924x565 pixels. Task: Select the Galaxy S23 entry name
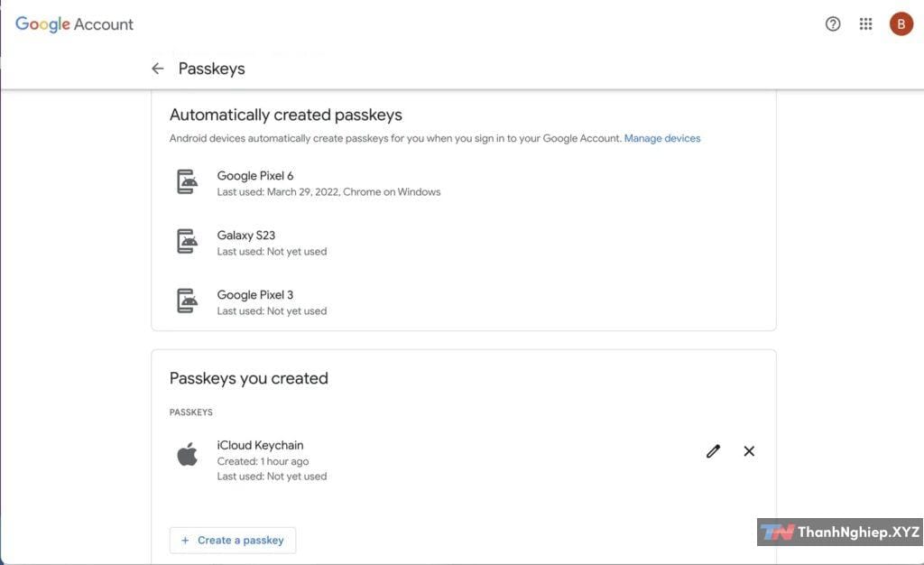click(x=245, y=235)
